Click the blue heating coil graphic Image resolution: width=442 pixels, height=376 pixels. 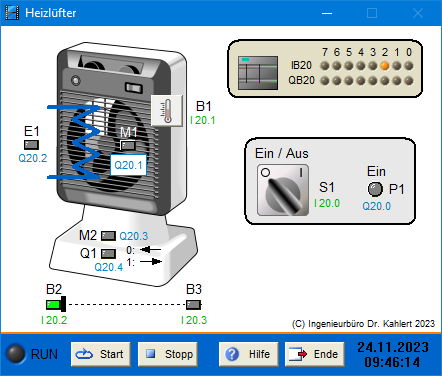[74, 142]
